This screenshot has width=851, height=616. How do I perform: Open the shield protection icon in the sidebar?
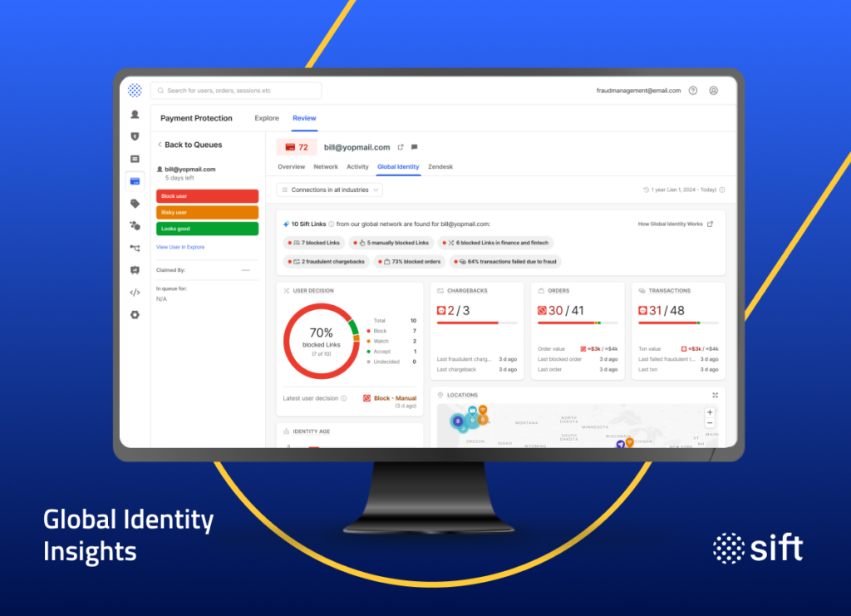[x=135, y=136]
